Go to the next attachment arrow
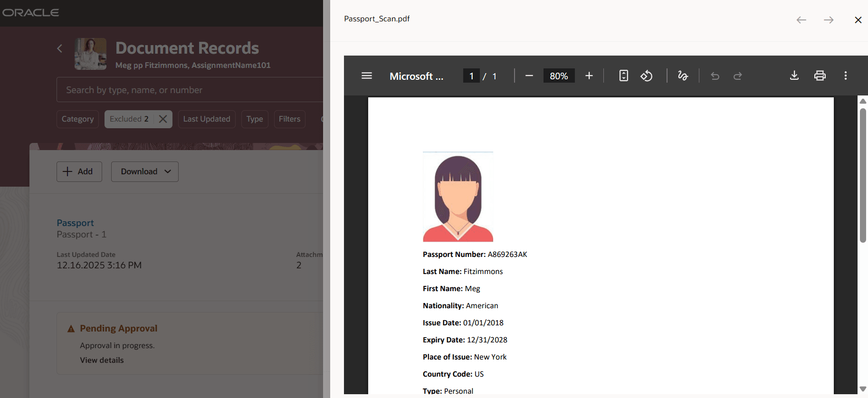 click(829, 20)
